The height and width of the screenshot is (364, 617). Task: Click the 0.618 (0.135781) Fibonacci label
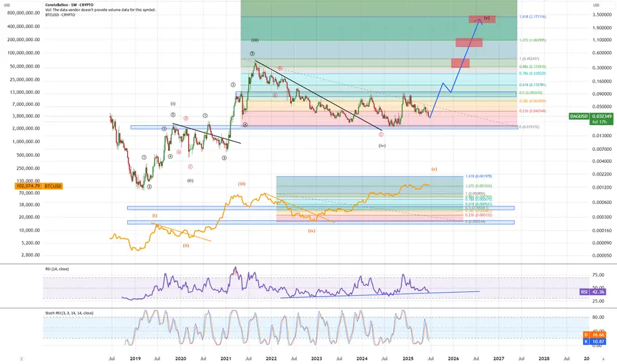[x=532, y=85]
